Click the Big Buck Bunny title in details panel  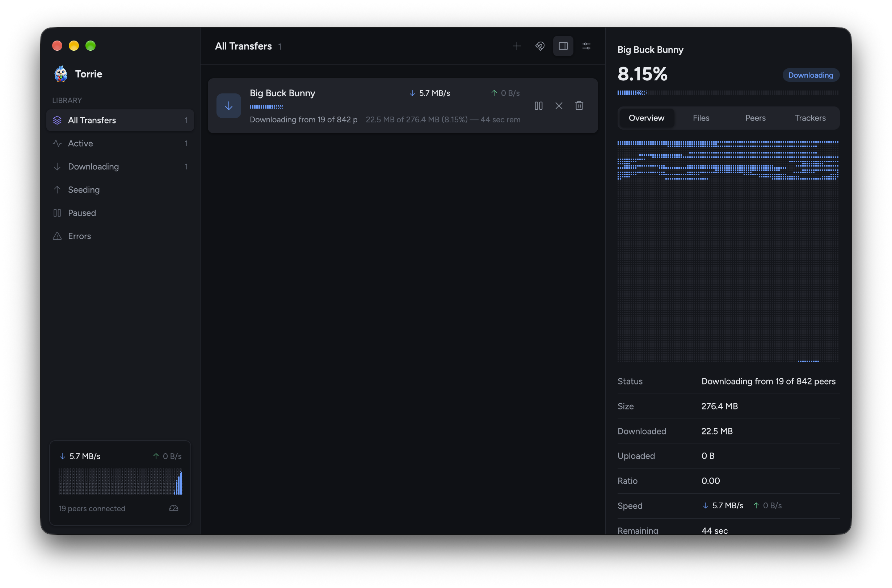point(650,50)
